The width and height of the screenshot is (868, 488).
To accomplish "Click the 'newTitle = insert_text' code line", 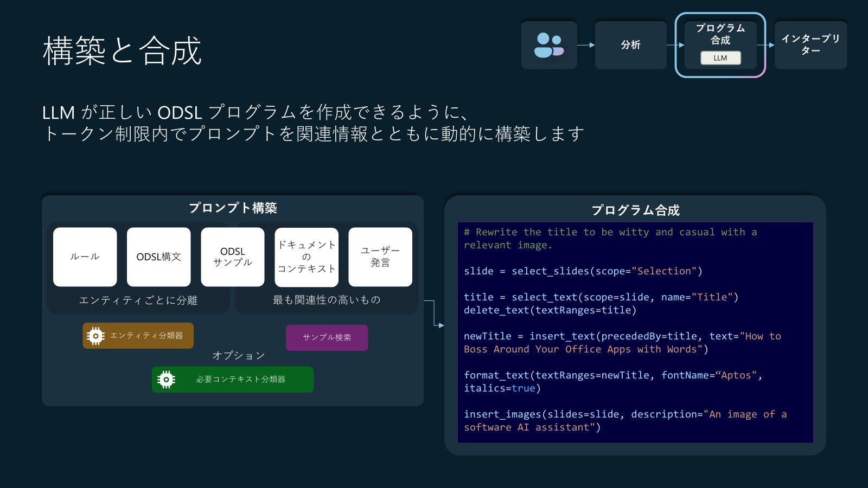I will coord(622,336).
